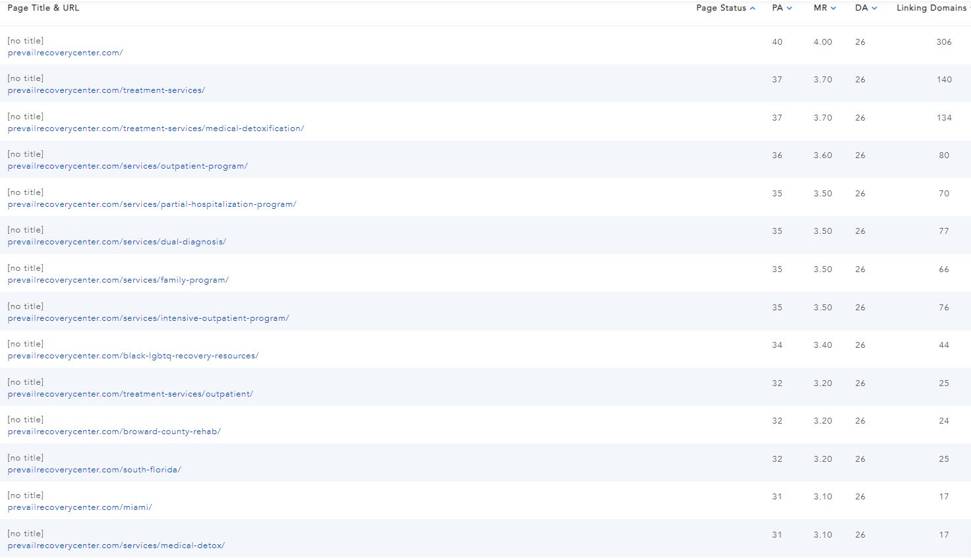Click the Linking Domains column header
The image size is (971, 560).
point(931,8)
